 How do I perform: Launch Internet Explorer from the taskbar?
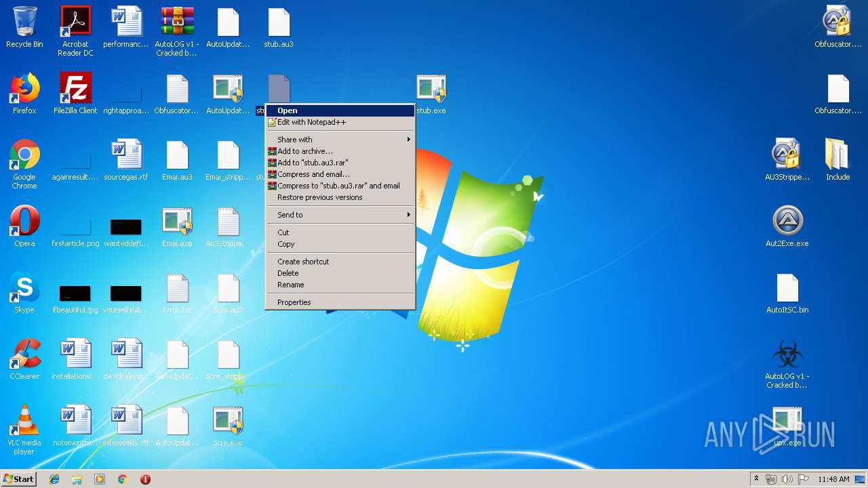point(54,479)
